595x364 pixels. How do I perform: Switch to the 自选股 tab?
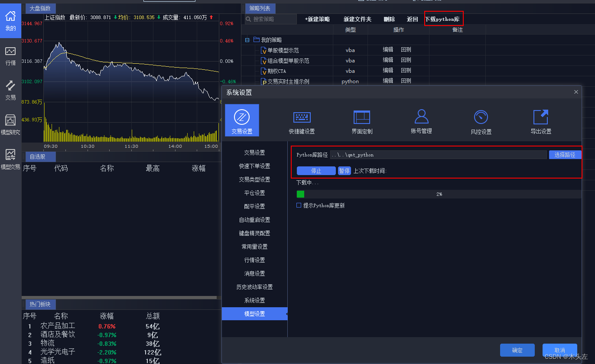tap(39, 156)
